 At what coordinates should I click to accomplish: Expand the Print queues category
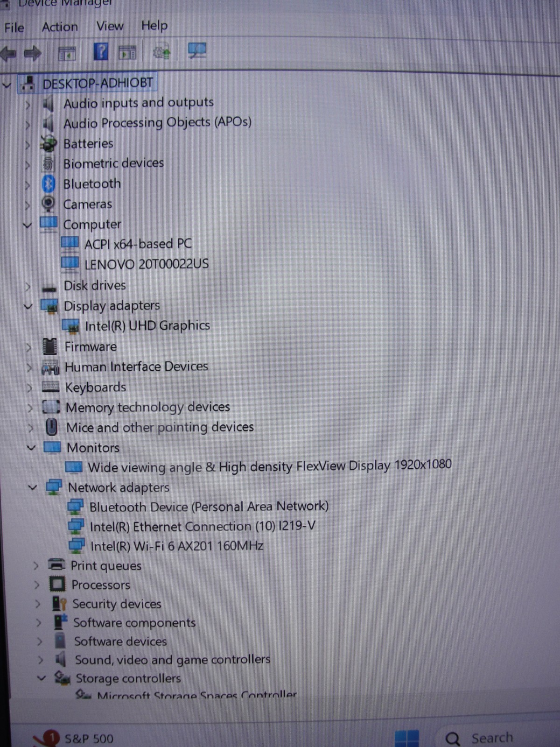point(36,566)
